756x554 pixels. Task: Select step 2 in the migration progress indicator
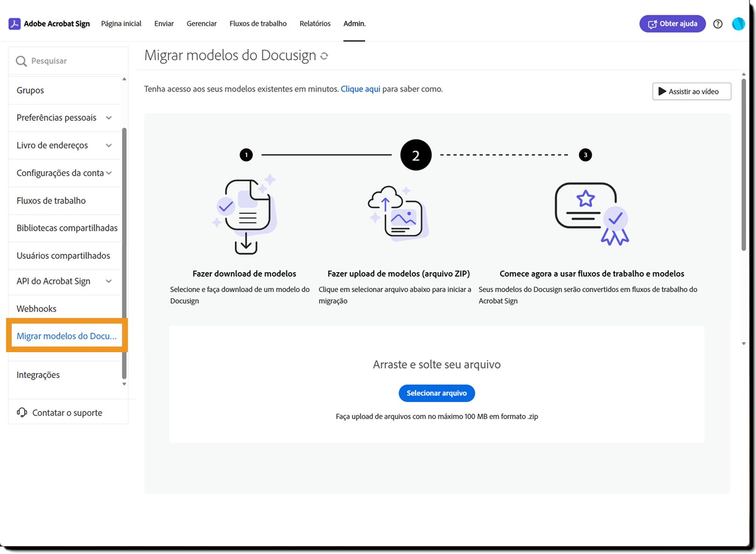click(415, 155)
